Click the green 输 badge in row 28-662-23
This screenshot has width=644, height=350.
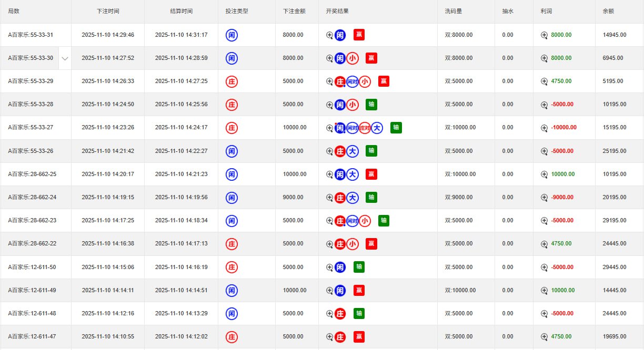[x=384, y=221]
